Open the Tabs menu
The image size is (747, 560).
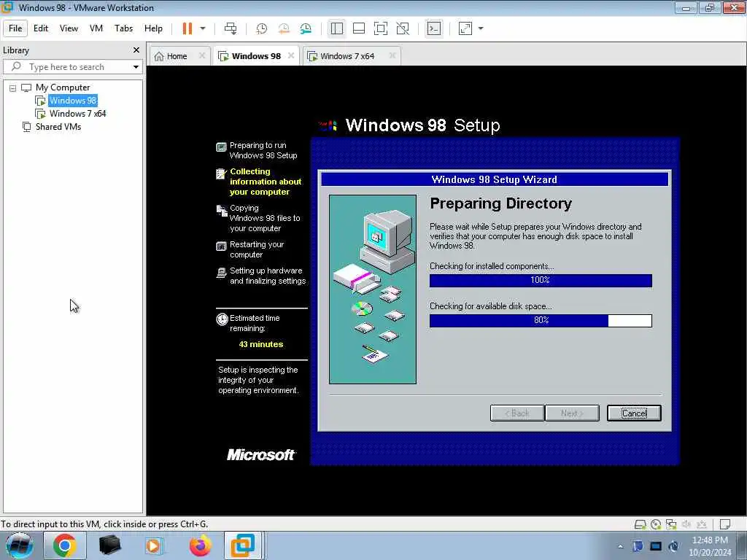123,28
